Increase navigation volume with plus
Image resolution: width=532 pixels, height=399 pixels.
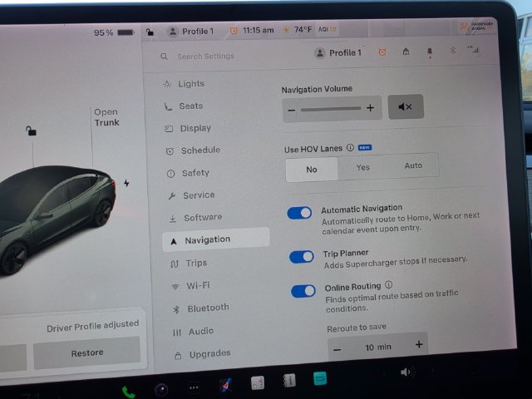tap(370, 108)
